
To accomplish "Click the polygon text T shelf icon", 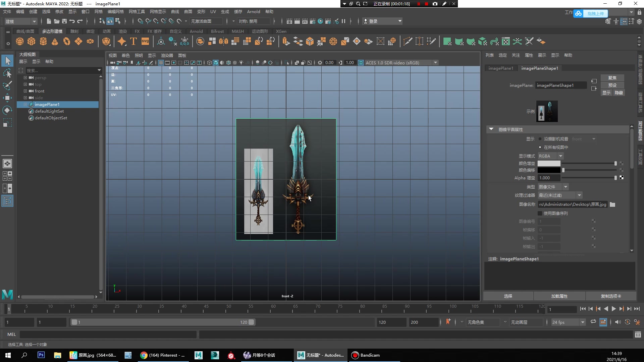I will pos(133,42).
